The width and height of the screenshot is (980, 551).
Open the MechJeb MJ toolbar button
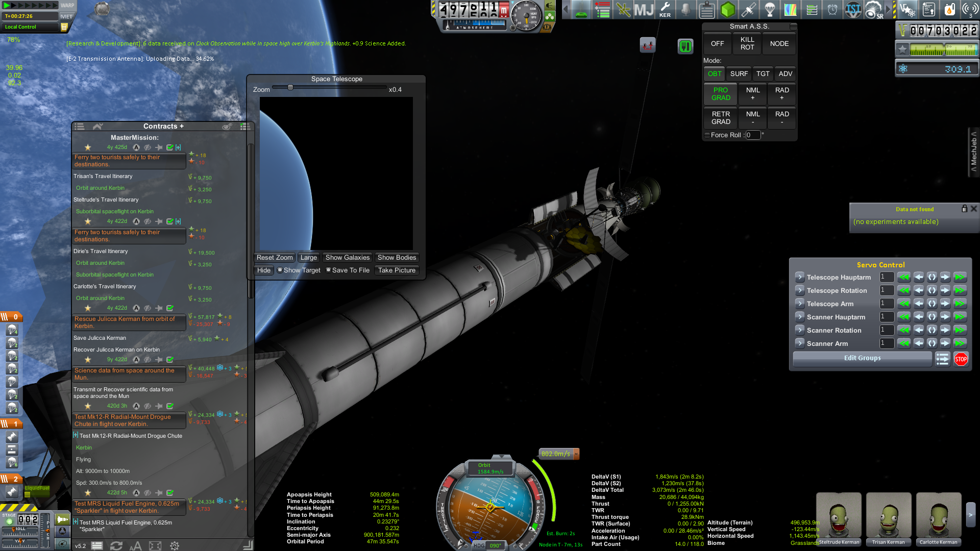[x=644, y=9]
